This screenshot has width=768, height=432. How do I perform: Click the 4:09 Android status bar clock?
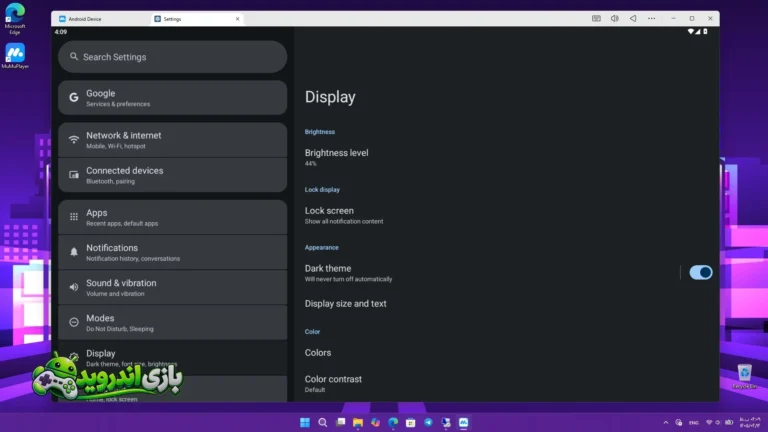click(61, 32)
